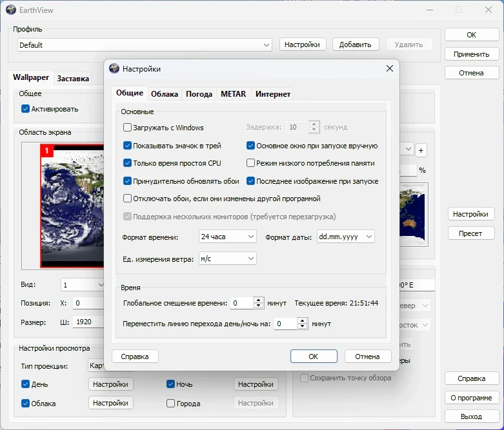Open the Вид dropdown showing 1
The height and width of the screenshot is (430, 504).
(x=83, y=285)
